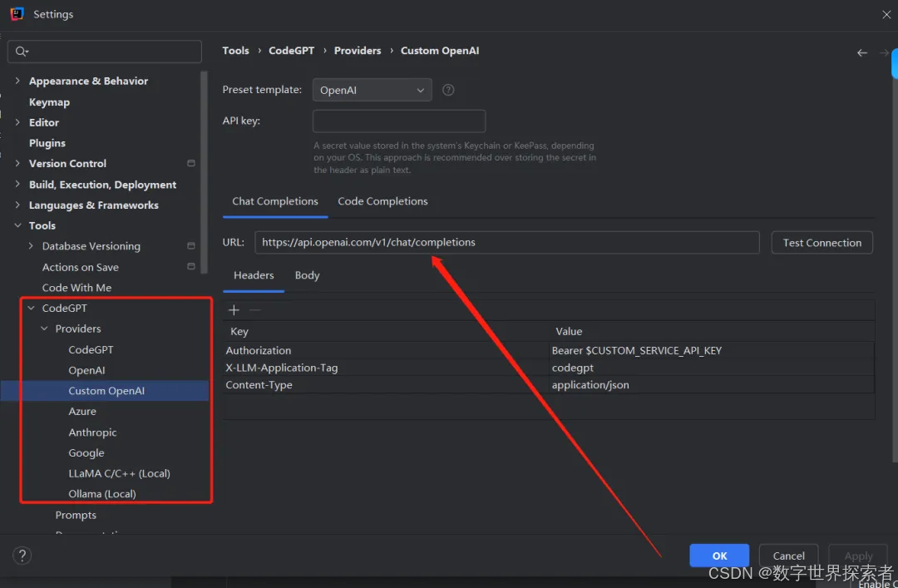The height and width of the screenshot is (588, 898).
Task: Click the project-level icon beside Actions on Save
Action: pyautogui.click(x=191, y=266)
